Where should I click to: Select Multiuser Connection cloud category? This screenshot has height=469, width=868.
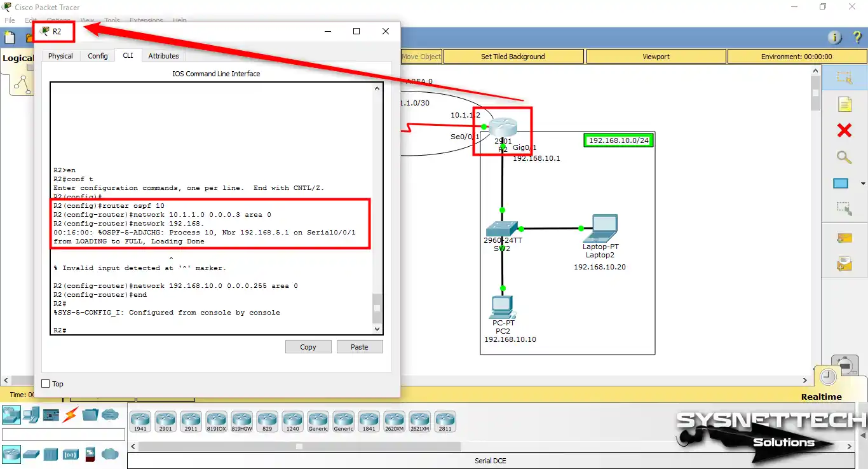point(110,415)
